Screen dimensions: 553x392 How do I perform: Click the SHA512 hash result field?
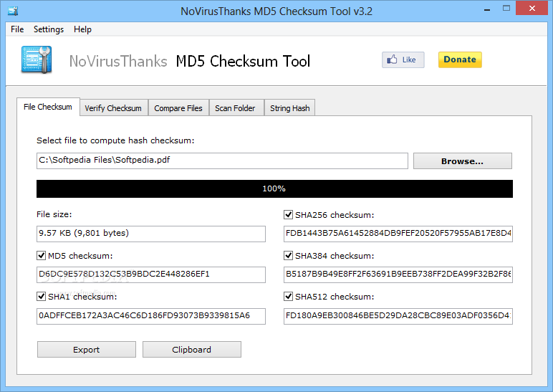coord(398,316)
